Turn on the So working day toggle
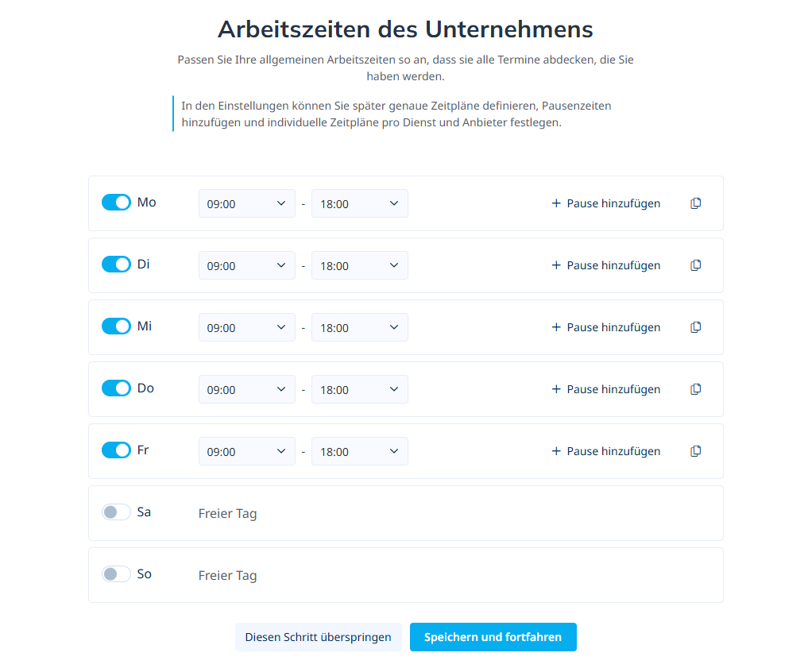 pos(116,574)
